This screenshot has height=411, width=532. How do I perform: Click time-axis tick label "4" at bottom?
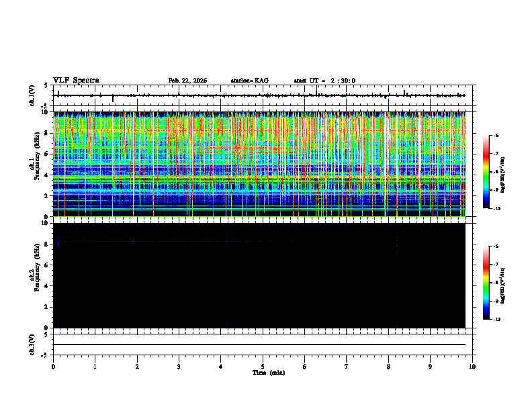tap(221, 367)
